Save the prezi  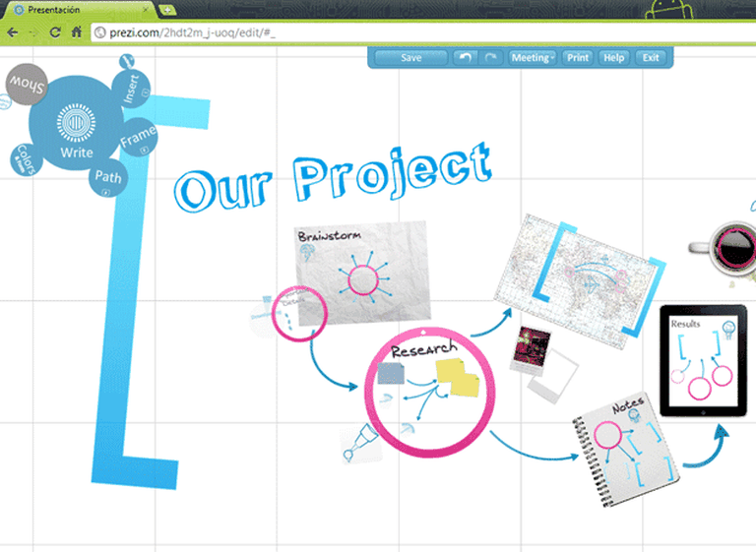[x=410, y=58]
